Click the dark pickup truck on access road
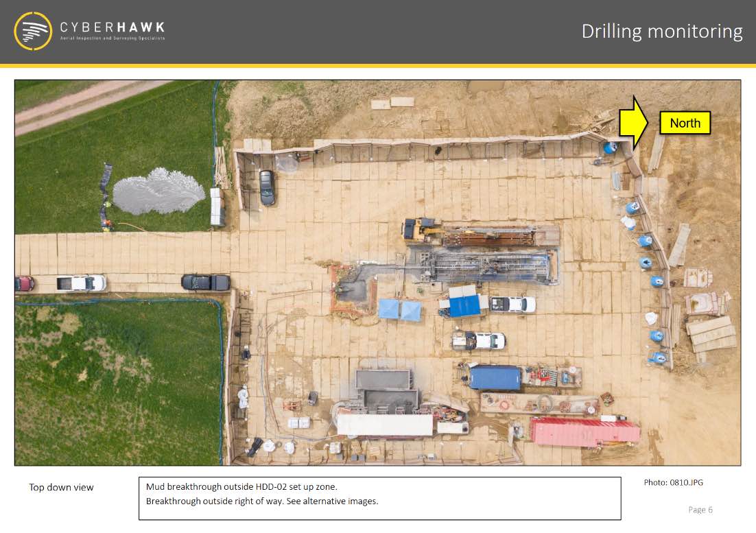Viewport: 756px width, 533px height. (205, 282)
